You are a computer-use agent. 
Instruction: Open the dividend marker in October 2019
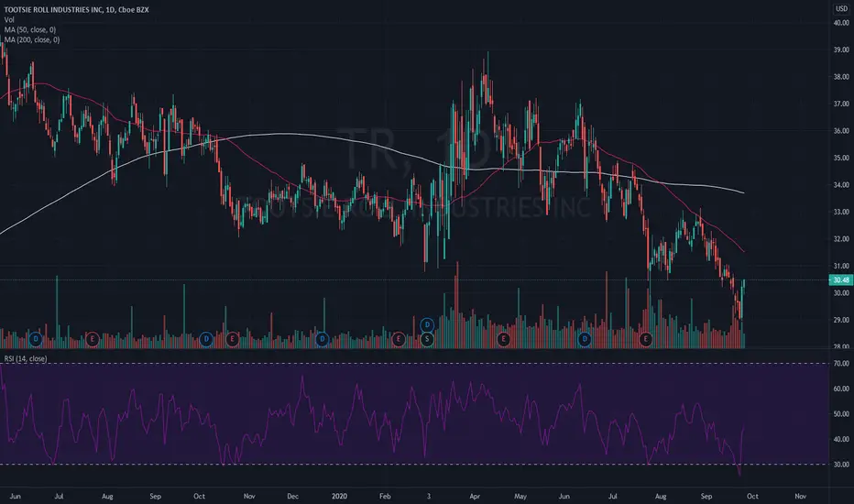(206, 339)
